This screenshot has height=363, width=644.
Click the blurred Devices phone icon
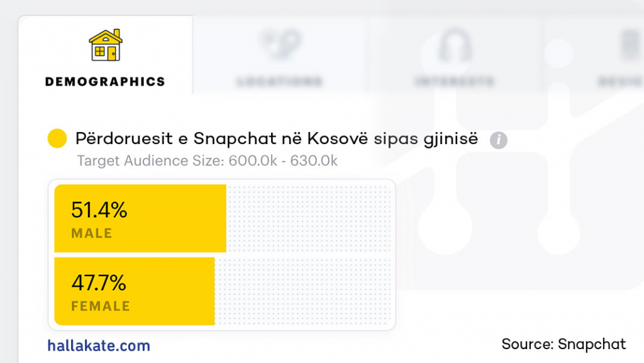(x=629, y=45)
